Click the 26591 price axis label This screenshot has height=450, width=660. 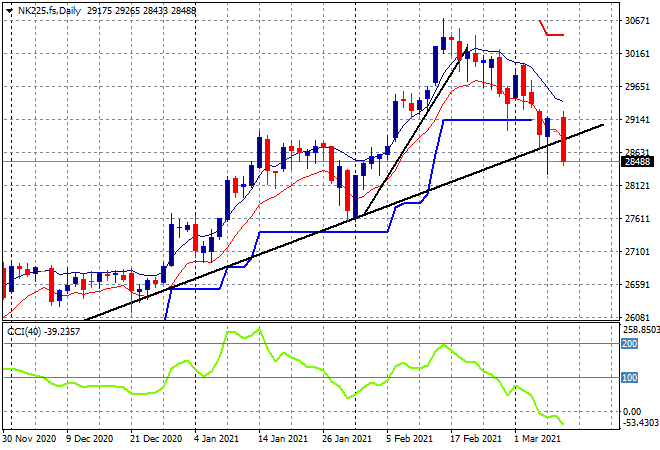(x=637, y=285)
